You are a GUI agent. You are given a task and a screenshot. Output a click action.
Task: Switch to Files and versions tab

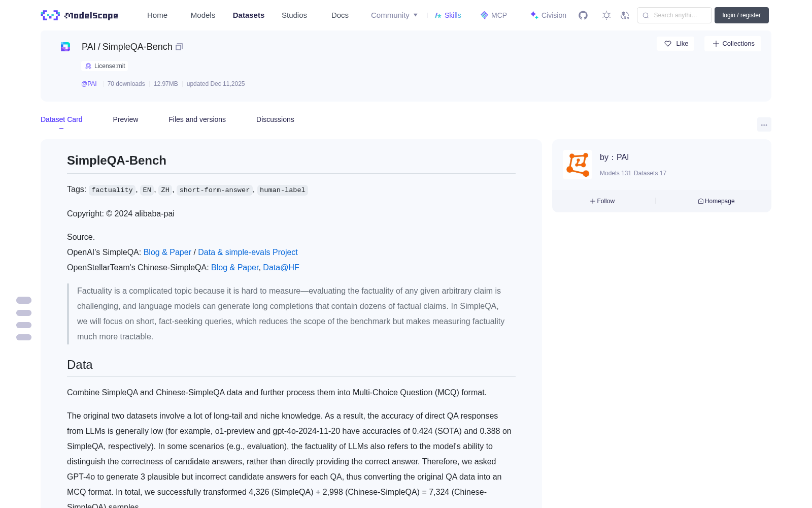coord(197,119)
